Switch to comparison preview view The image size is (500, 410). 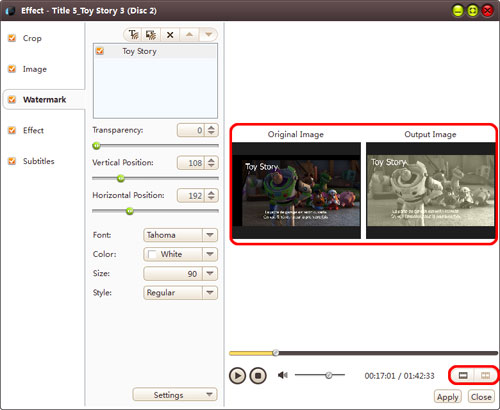click(x=485, y=376)
